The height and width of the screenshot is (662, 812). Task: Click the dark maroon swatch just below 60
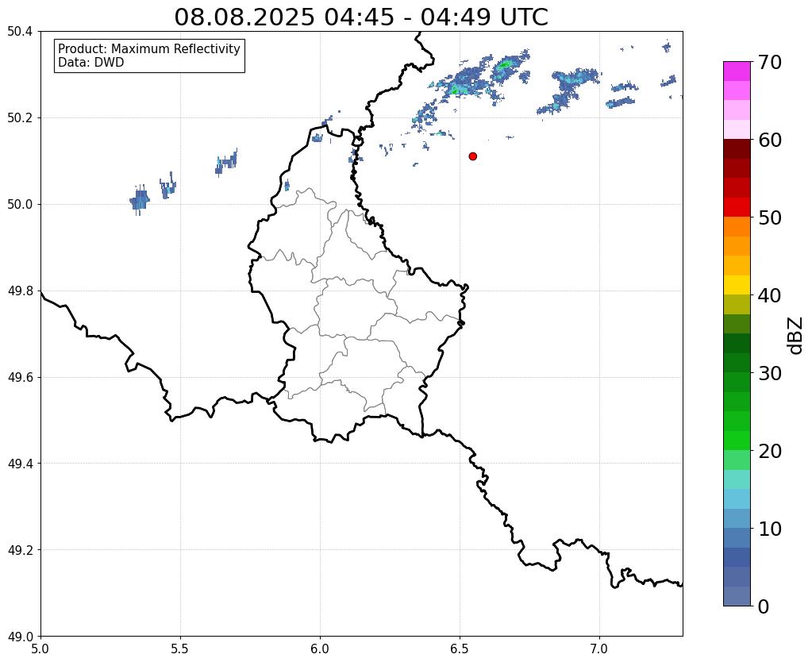pyautogui.click(x=737, y=148)
